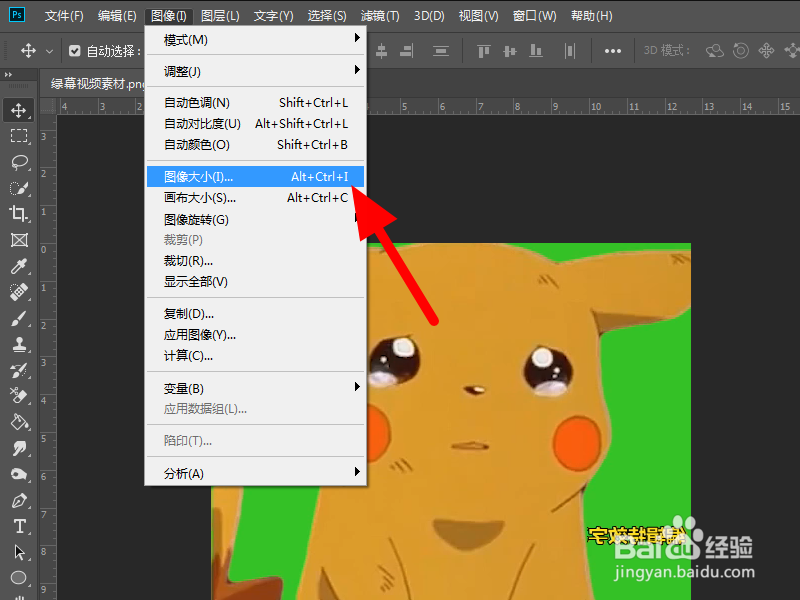Choose 图像大小(I)... menu entry
The height and width of the screenshot is (600, 800).
(255, 177)
